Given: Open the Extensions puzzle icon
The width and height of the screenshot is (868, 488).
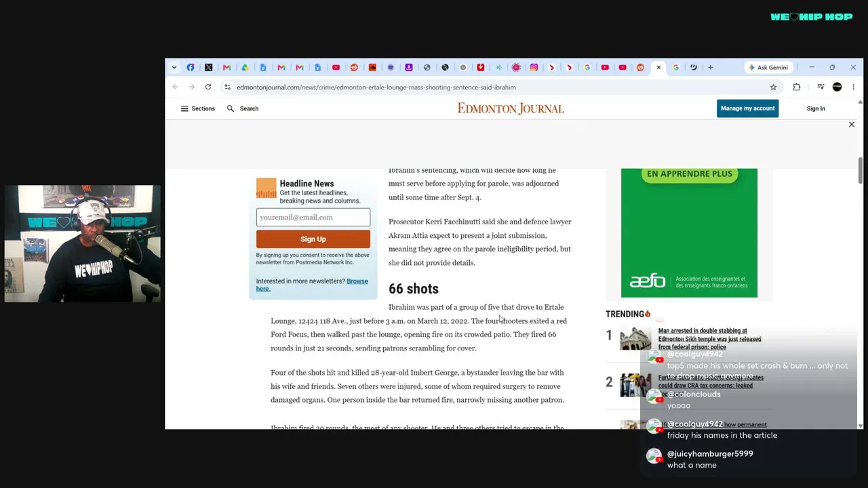Looking at the screenshot, I should click(x=797, y=87).
